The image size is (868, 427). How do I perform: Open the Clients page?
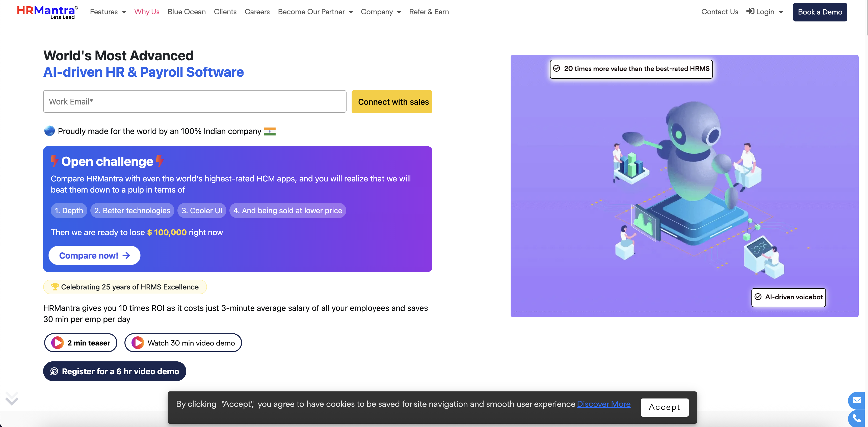tap(225, 12)
